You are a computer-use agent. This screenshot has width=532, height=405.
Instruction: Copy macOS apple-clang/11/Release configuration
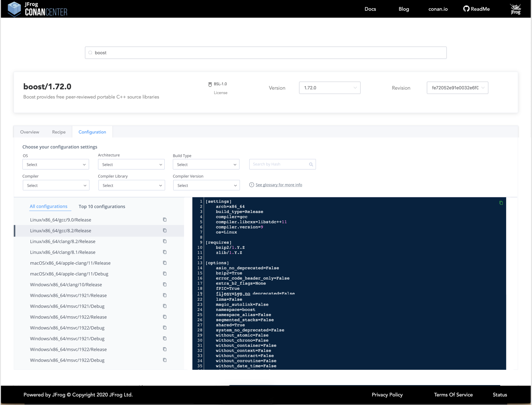point(164,263)
